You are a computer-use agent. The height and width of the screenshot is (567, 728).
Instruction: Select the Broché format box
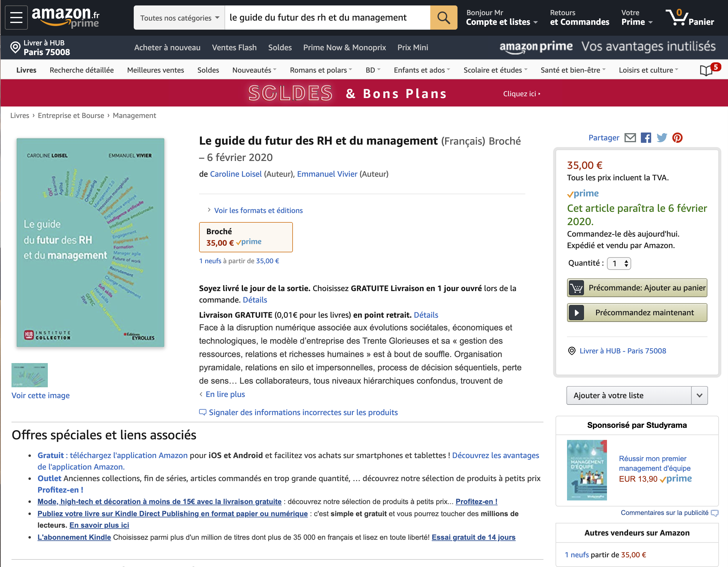pos(246,237)
